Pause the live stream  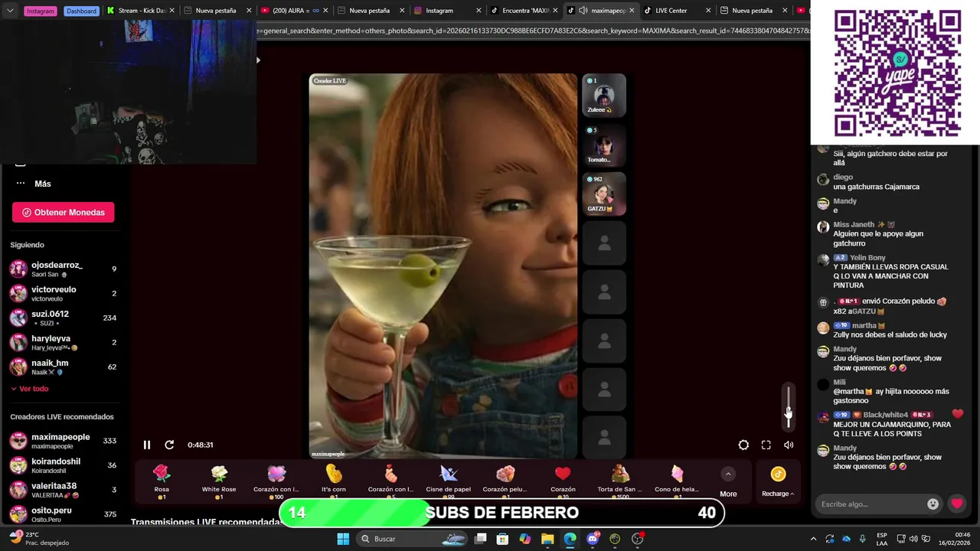click(x=147, y=445)
